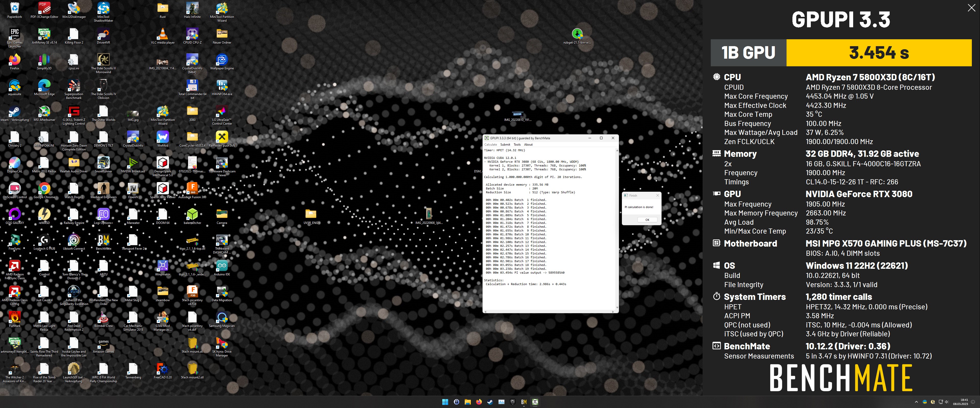
Task: Select the Autodesk Fusion 360 desktop icon
Action: 192,190
